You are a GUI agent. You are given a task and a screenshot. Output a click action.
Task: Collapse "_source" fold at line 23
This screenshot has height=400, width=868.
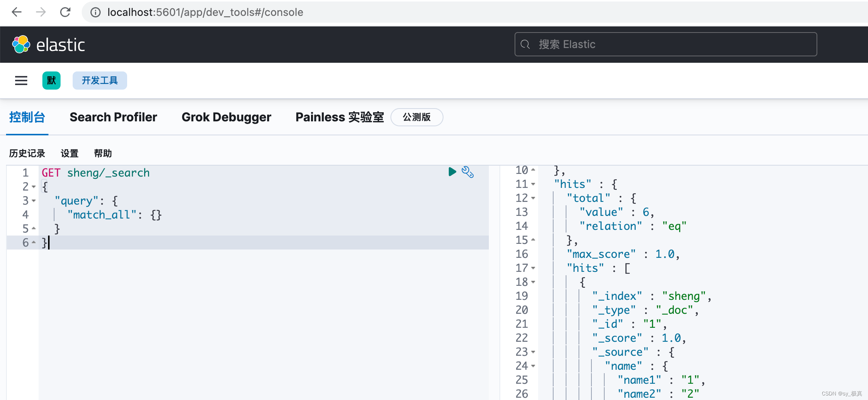tap(533, 352)
